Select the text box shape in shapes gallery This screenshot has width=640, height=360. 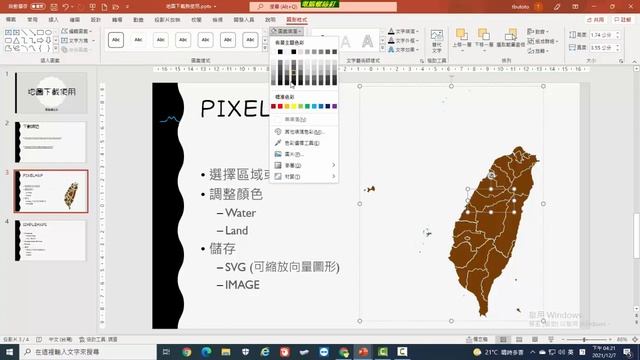[x=9, y=32]
